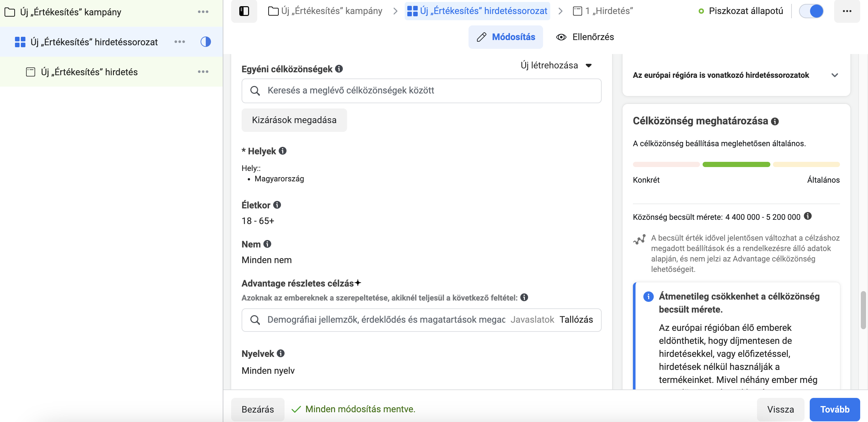Click the Minden nyelv language value
This screenshot has height=422, width=868.
pyautogui.click(x=268, y=371)
